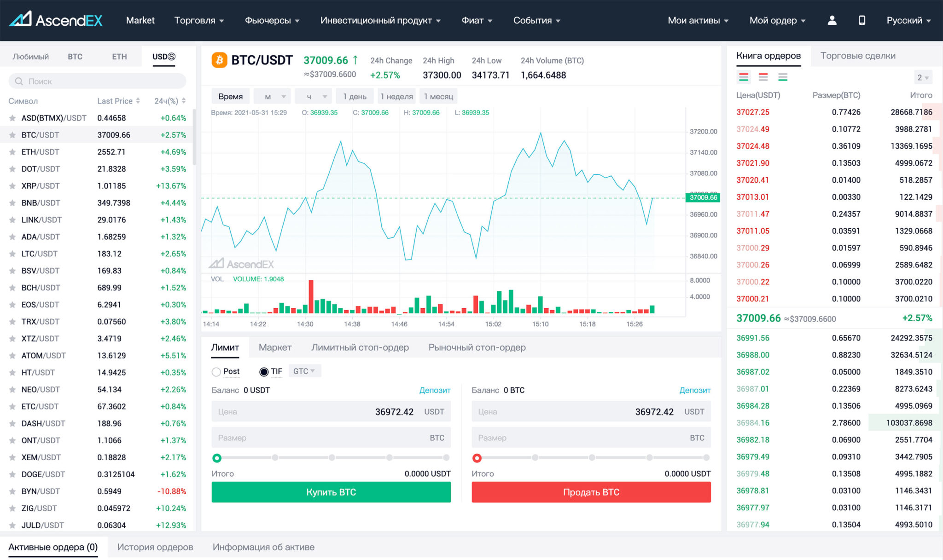The height and width of the screenshot is (560, 943).
Task: Open the AscendEX logo home link
Action: point(56,20)
